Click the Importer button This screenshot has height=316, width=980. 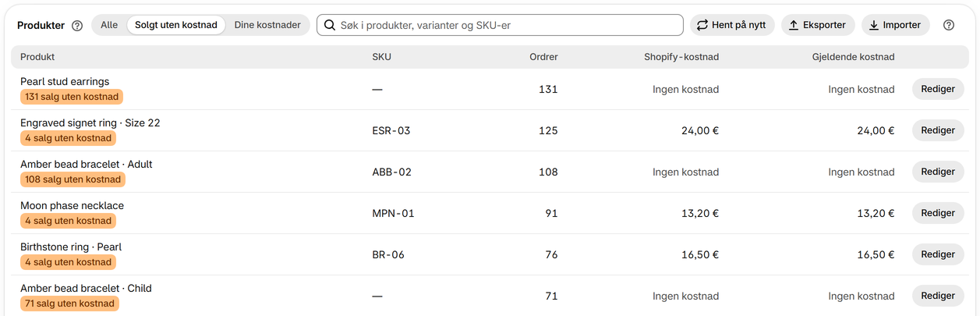click(895, 25)
